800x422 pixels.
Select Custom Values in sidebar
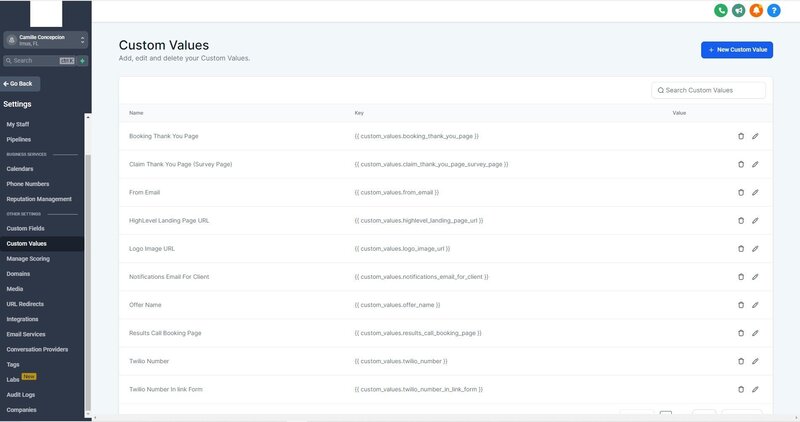point(27,243)
